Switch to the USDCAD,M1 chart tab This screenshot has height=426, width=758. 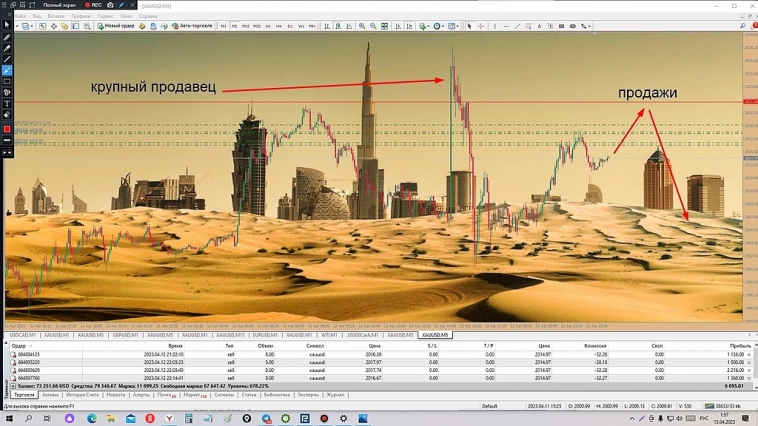point(22,335)
